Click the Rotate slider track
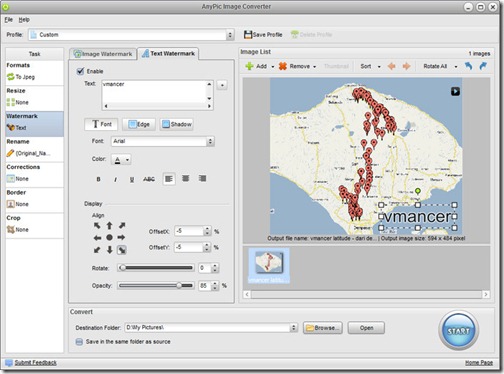Screen dimensions: 504x374 (156, 268)
